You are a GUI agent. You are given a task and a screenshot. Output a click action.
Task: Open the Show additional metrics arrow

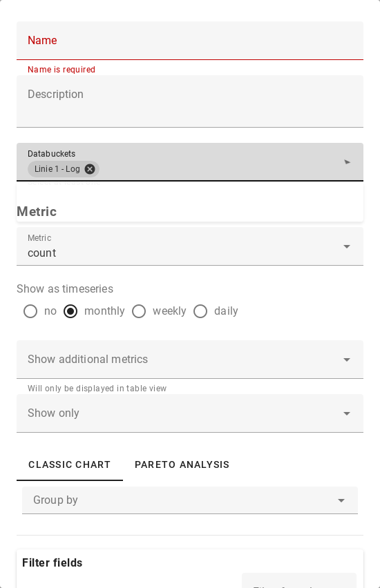pyautogui.click(x=347, y=360)
